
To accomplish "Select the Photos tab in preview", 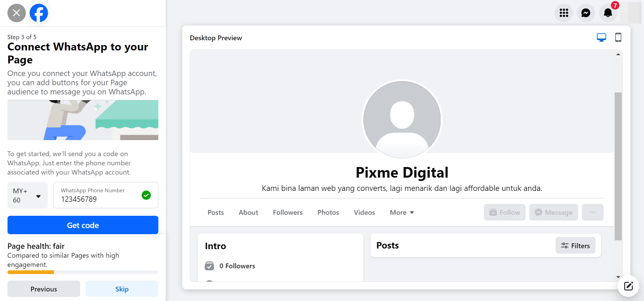I will pyautogui.click(x=328, y=212).
